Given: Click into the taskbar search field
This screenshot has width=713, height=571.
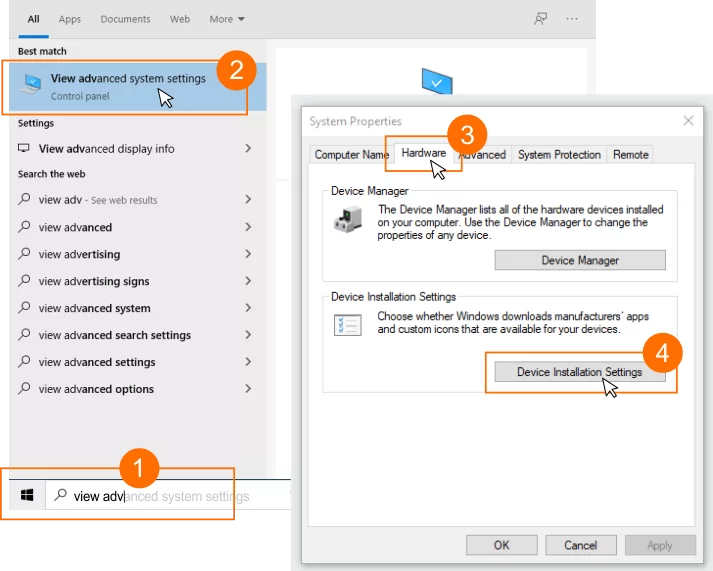Looking at the screenshot, I should tap(168, 496).
